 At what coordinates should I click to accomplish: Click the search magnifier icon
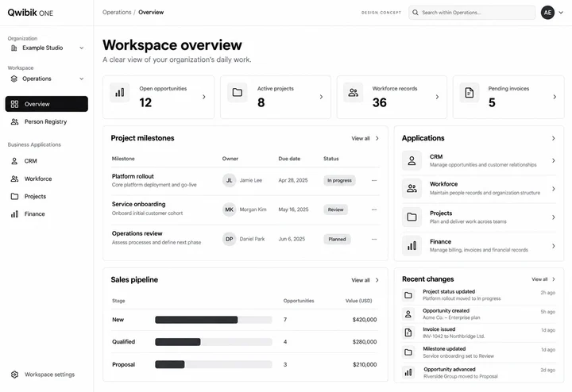pyautogui.click(x=415, y=13)
